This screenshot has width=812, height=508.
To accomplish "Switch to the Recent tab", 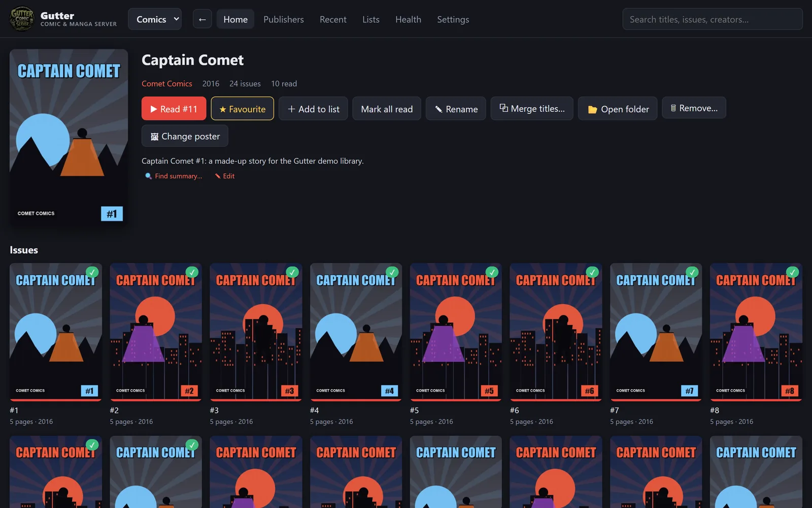I will (x=333, y=19).
